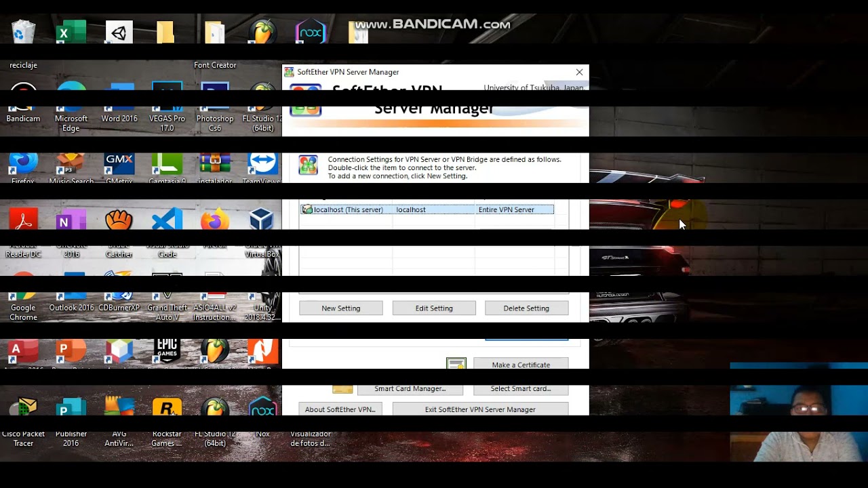
Task: Open the reciclaje recycle bin icon
Action: pos(23,33)
